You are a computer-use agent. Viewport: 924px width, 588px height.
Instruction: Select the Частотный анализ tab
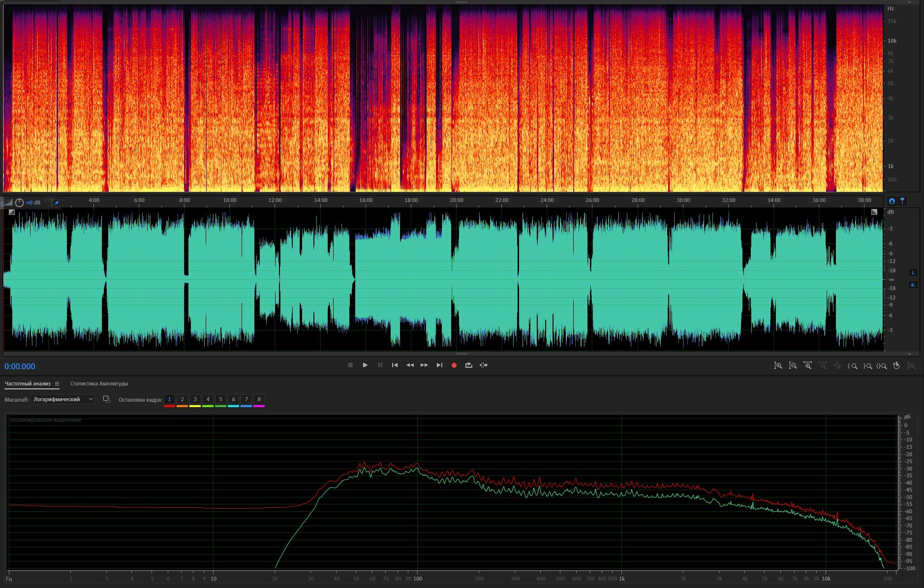pos(28,383)
